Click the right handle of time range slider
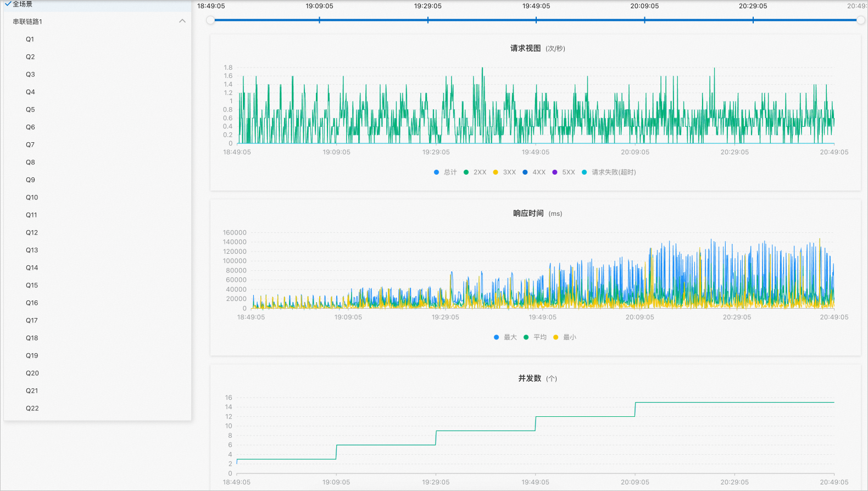The width and height of the screenshot is (868, 491). pyautogui.click(x=861, y=20)
